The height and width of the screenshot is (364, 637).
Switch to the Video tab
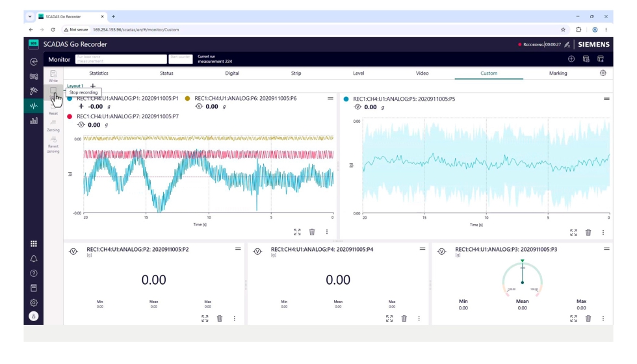tap(422, 73)
